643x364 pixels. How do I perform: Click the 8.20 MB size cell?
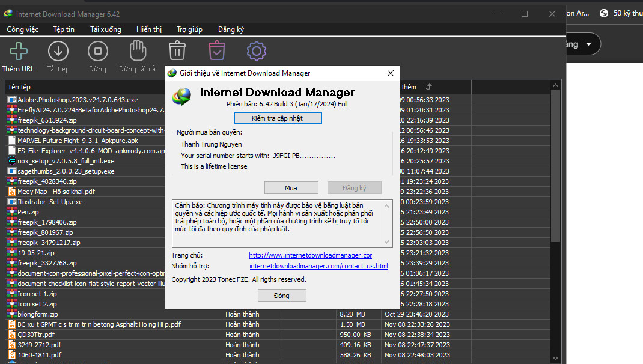352,314
